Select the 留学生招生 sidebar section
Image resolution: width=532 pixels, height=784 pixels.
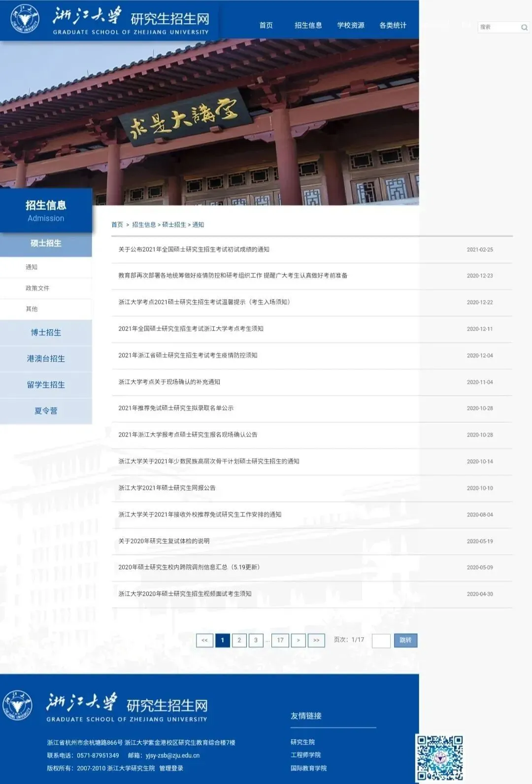click(x=46, y=385)
